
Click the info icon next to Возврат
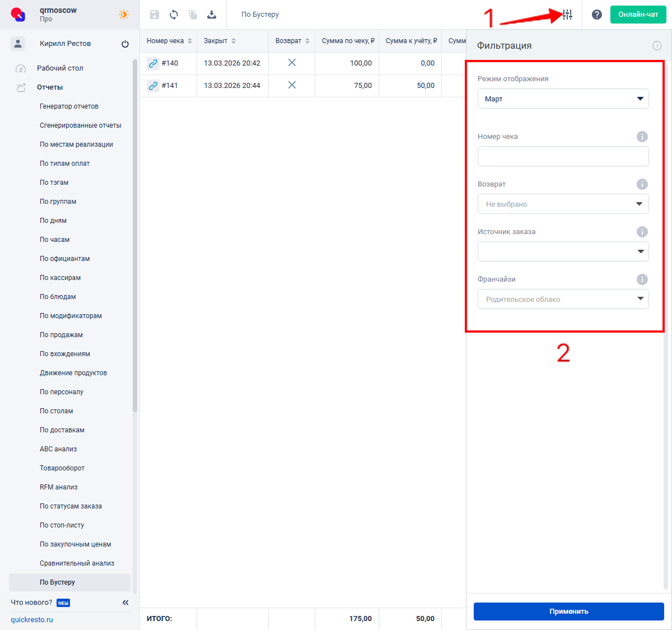click(642, 184)
